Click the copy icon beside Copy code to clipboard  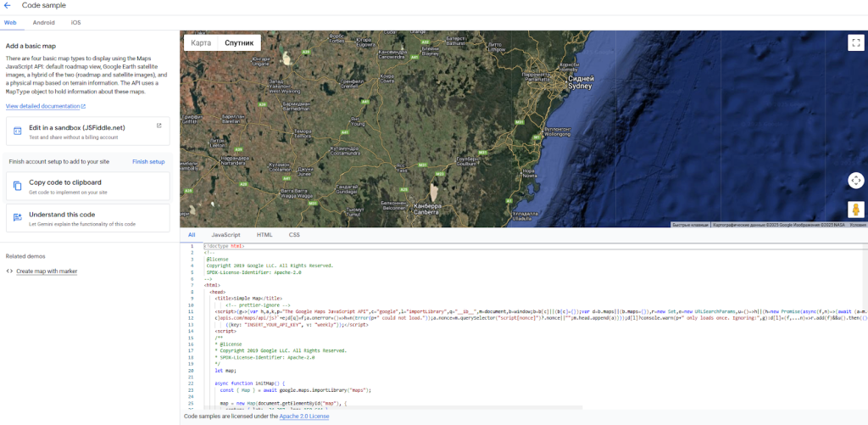[x=18, y=186]
